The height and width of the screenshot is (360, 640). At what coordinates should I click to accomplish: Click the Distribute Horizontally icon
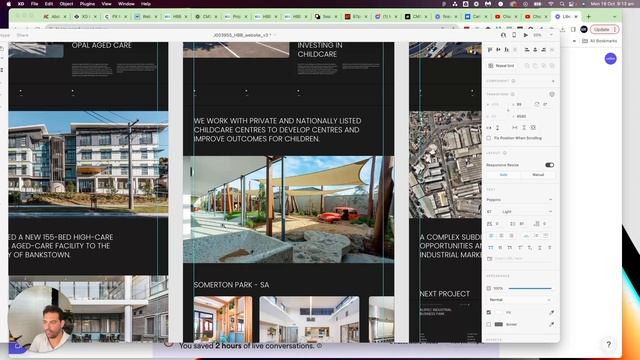[x=552, y=50]
